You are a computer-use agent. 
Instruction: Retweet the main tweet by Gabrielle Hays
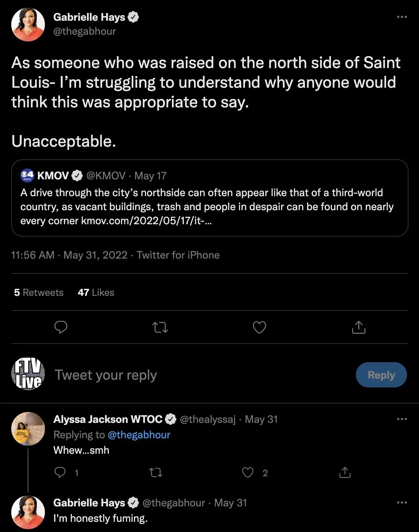pyautogui.click(x=160, y=327)
